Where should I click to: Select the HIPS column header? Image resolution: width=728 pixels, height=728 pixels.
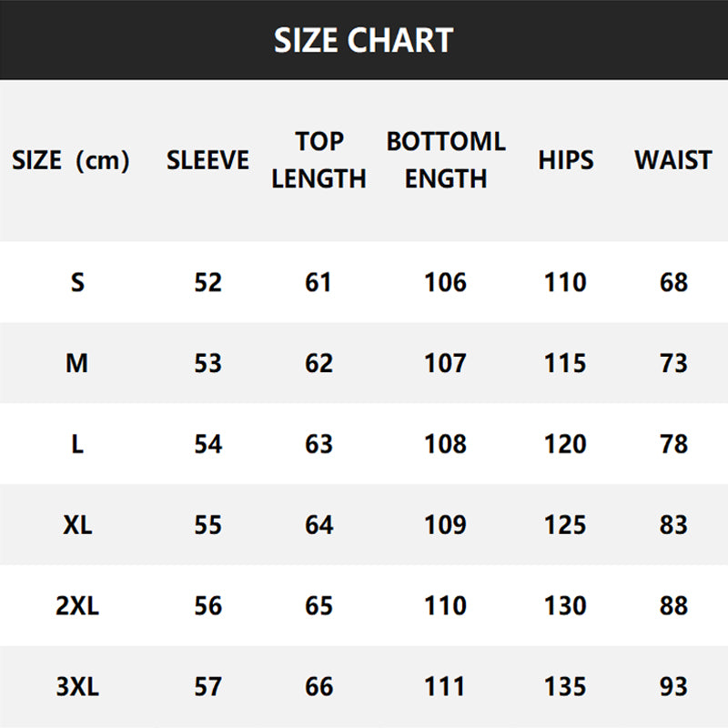pos(565,160)
